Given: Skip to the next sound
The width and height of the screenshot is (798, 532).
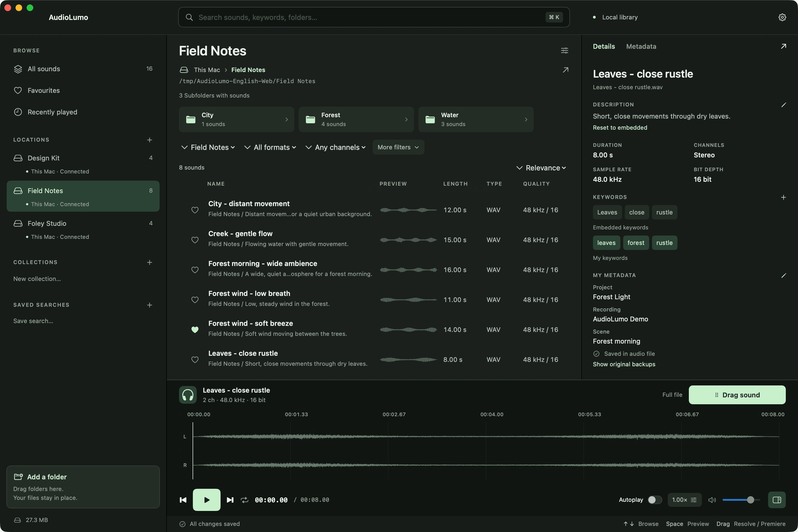Looking at the screenshot, I should pyautogui.click(x=230, y=500).
